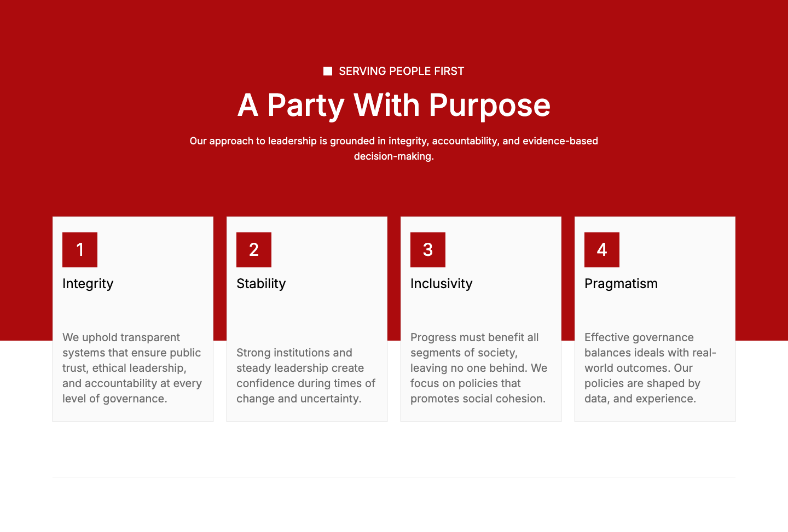Click the number 2 badge on Stability card
788x532 pixels.
click(x=254, y=250)
